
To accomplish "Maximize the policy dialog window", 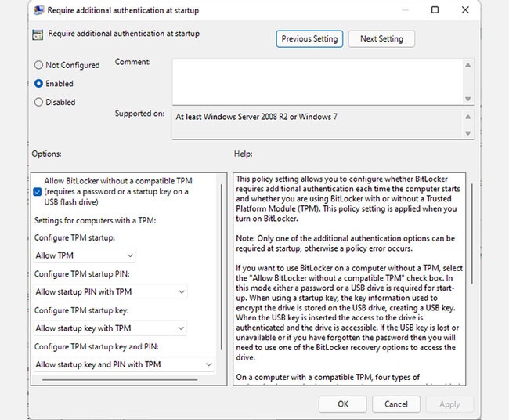I will (435, 10).
